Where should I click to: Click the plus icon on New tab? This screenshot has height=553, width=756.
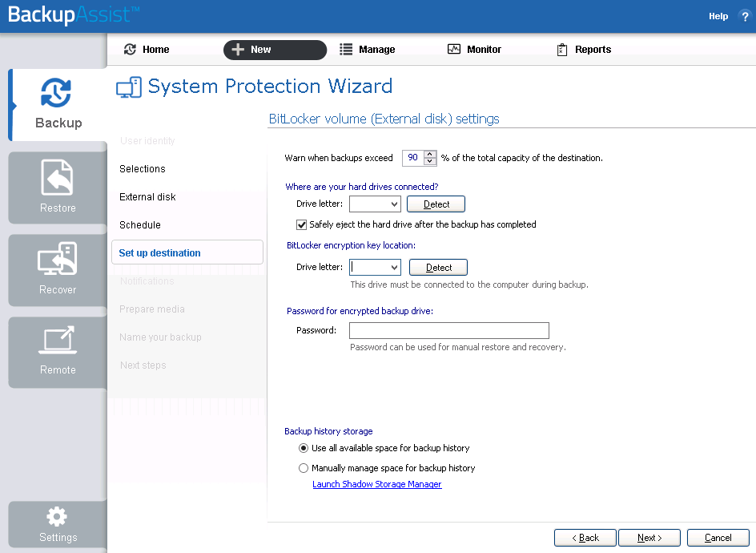(x=238, y=49)
